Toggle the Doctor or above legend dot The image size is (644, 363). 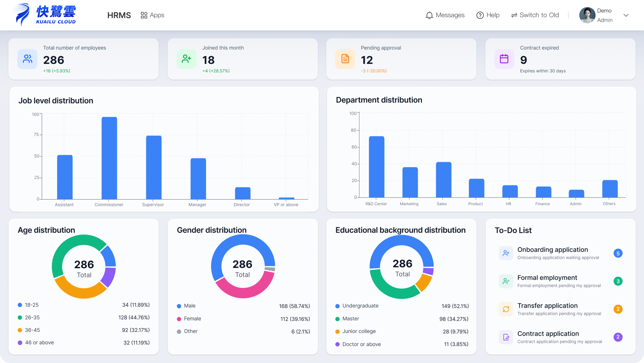(337, 344)
